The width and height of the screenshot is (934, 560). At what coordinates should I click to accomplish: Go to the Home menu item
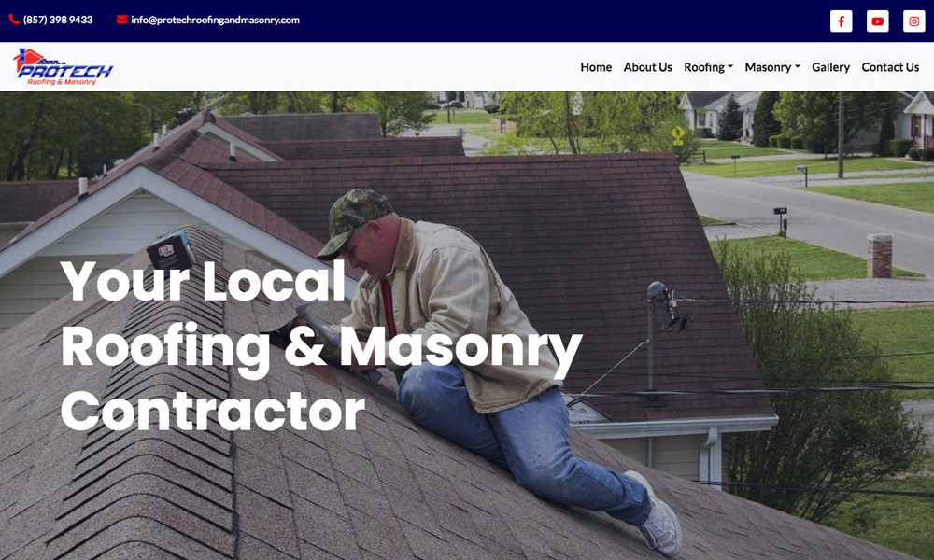point(596,67)
